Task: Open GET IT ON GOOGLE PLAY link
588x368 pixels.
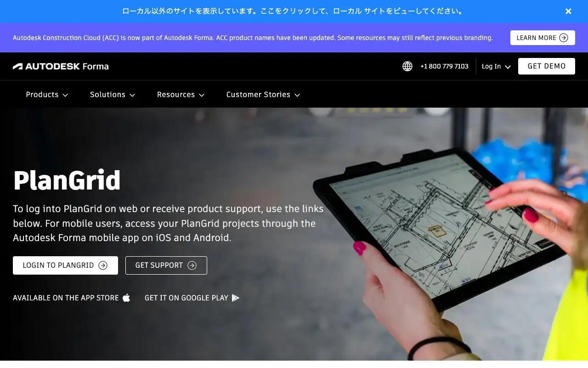Action: coord(192,298)
